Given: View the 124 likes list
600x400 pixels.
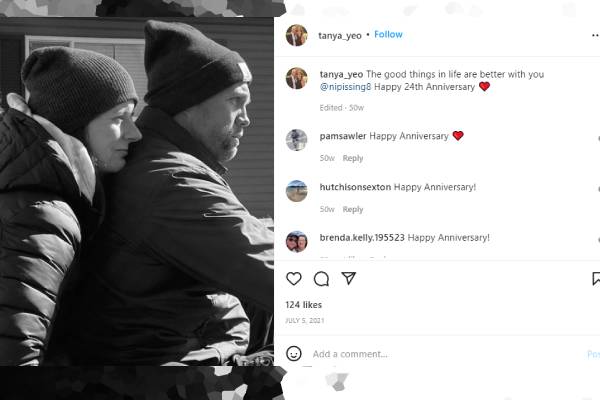Looking at the screenshot, I should pos(303,305).
